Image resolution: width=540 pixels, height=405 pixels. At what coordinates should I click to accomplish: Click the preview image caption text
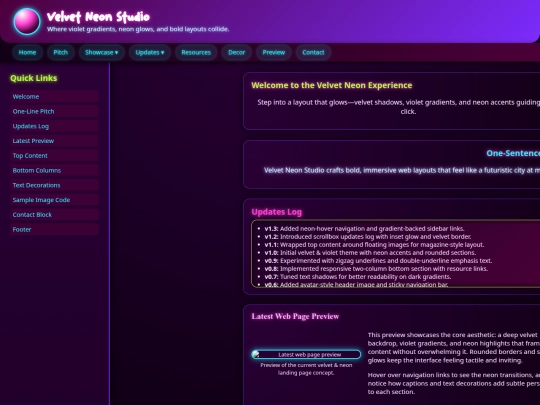[306, 369]
